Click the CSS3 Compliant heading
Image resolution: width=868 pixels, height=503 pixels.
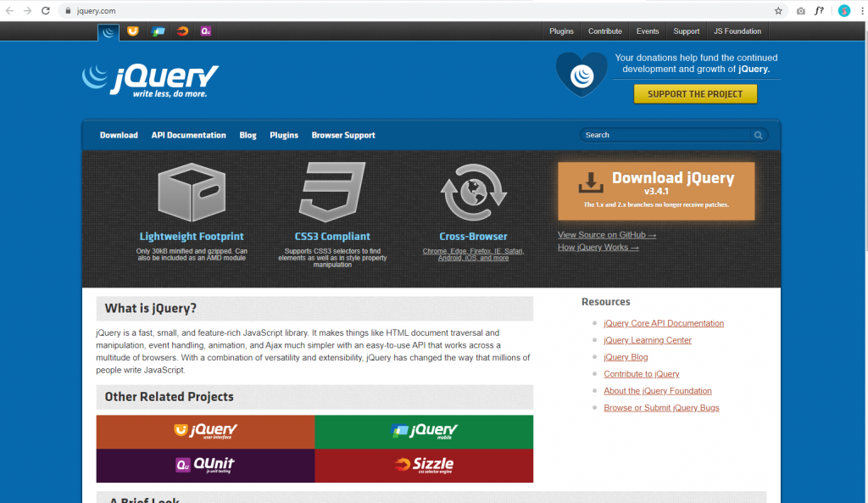[332, 237]
